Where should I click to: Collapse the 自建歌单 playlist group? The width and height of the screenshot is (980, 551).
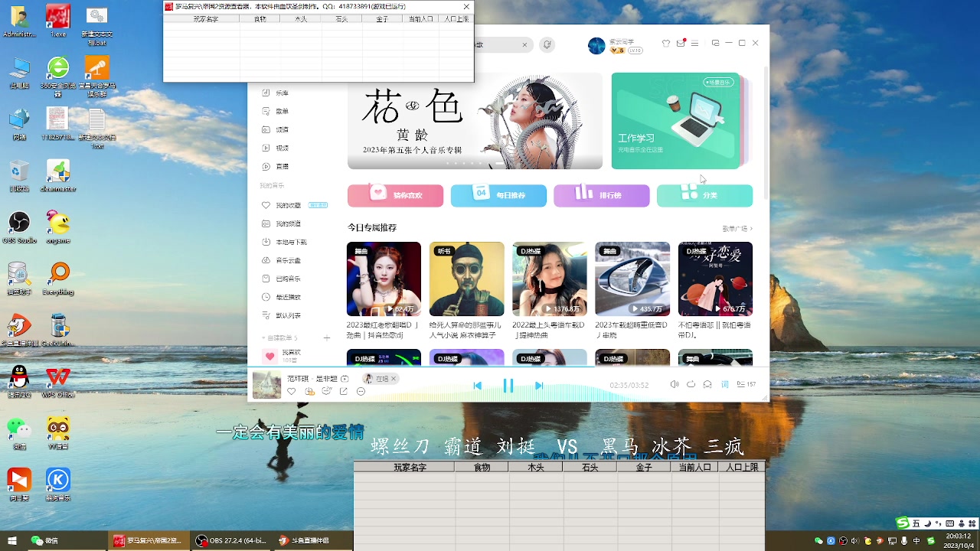pos(263,337)
